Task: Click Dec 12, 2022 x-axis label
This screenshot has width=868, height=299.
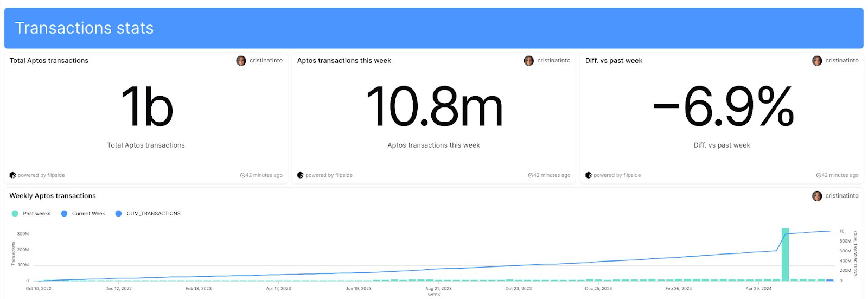Action: click(x=118, y=289)
